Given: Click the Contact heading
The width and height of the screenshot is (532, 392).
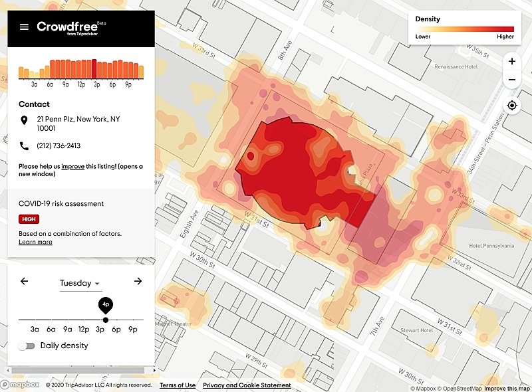Looking at the screenshot, I should [34, 104].
